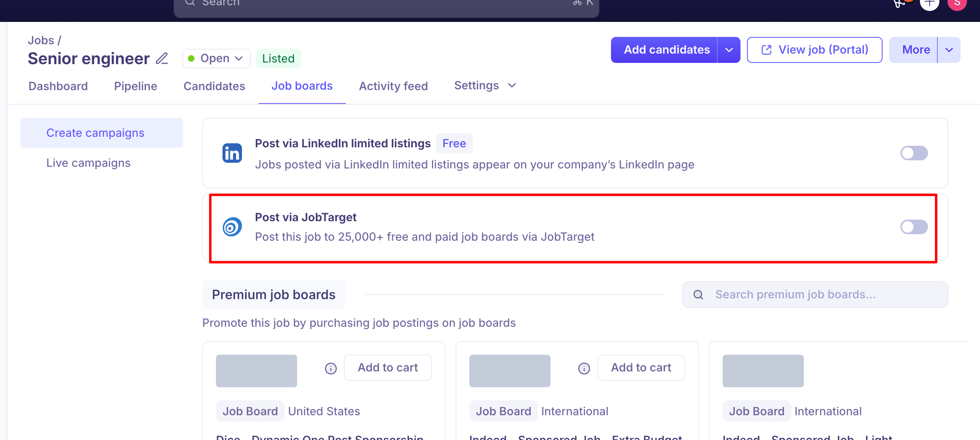Click the Free badge on LinkedIn listing

click(454, 143)
